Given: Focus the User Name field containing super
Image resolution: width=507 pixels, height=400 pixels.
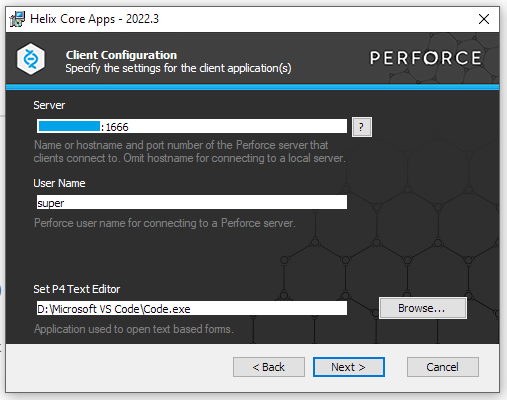Looking at the screenshot, I should click(192, 202).
